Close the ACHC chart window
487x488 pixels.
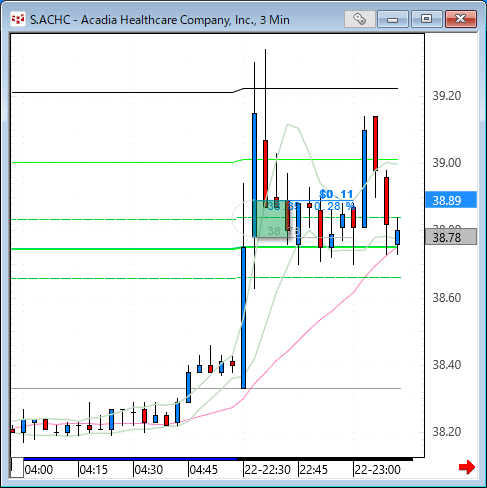461,19
